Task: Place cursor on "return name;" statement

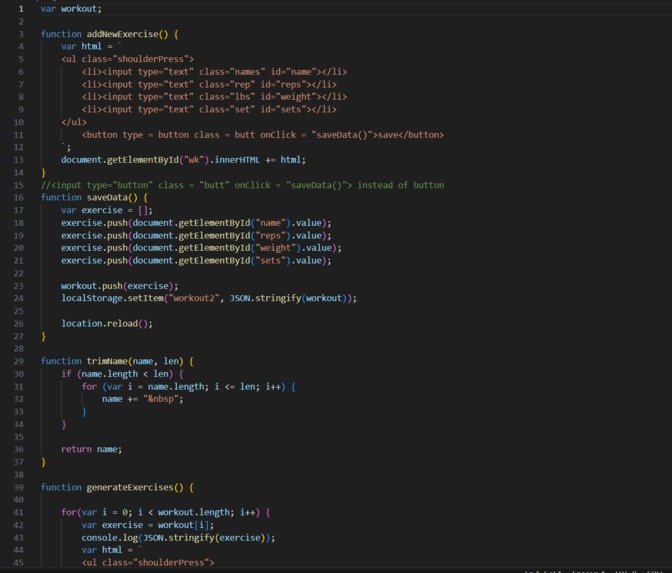Action: click(91, 450)
